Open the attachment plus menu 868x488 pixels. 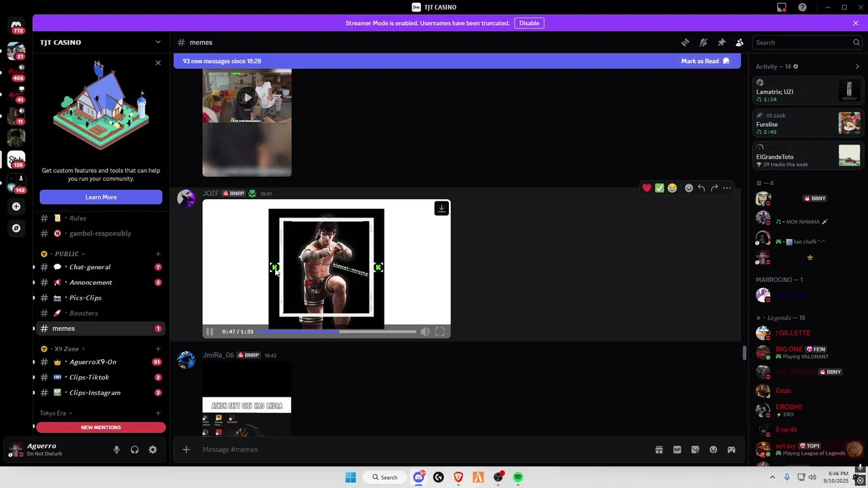point(186,449)
